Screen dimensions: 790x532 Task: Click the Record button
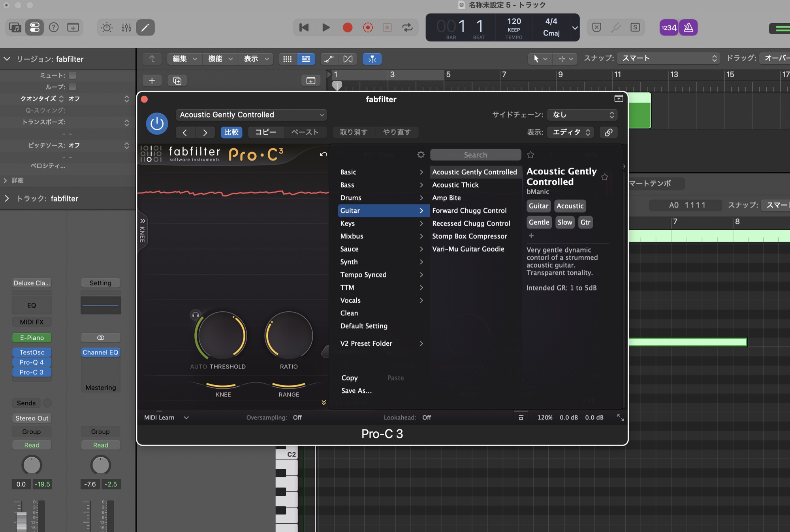pyautogui.click(x=348, y=27)
